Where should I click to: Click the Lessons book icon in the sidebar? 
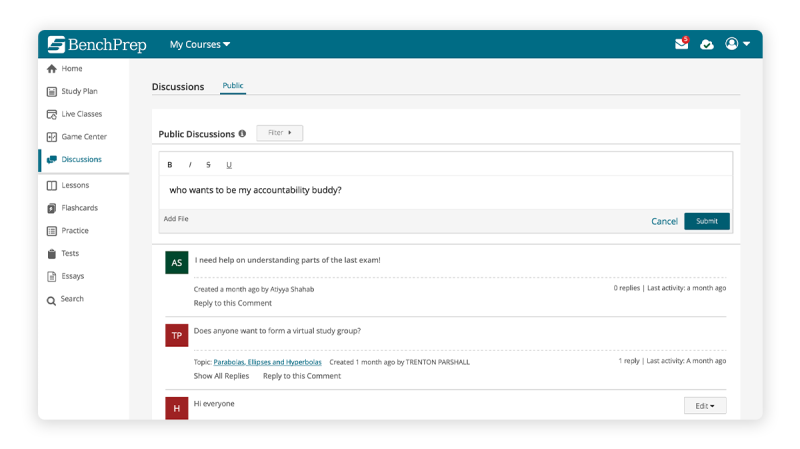coord(52,185)
